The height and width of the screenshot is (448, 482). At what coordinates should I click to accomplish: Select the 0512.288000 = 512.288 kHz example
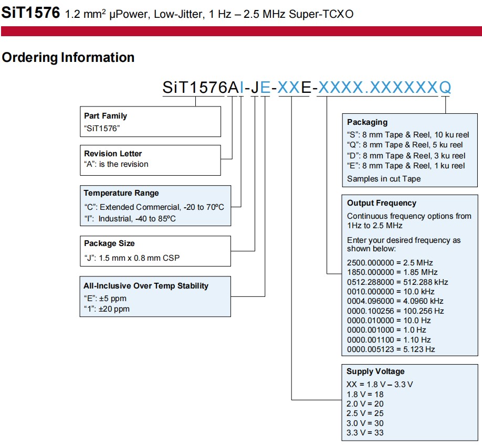coord(397,282)
